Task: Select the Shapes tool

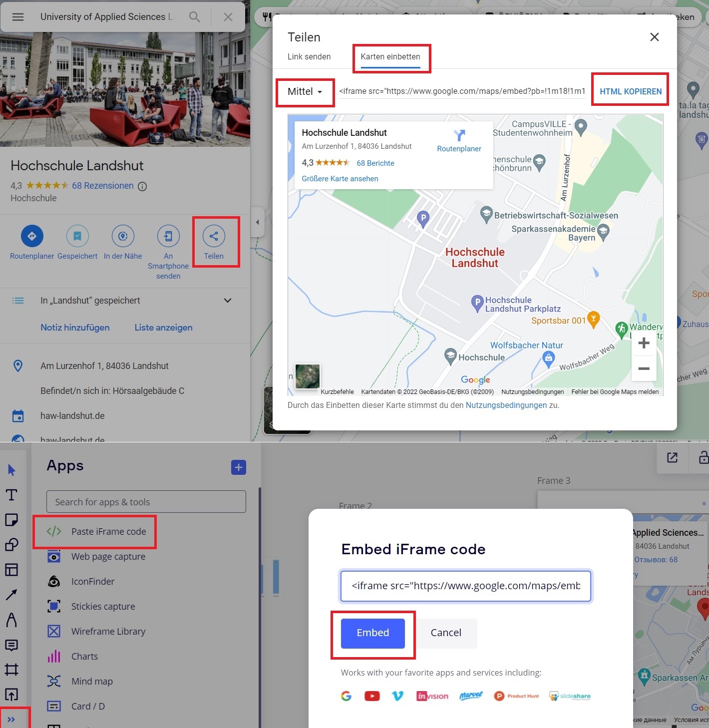Action: tap(11, 545)
